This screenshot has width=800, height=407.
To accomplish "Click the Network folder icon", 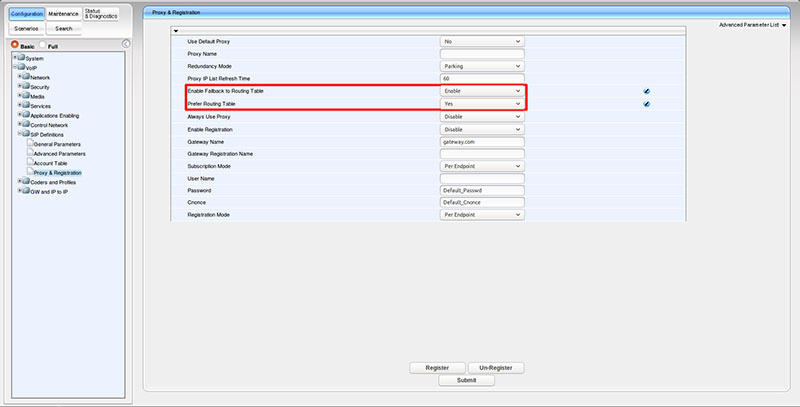I will 26,77.
